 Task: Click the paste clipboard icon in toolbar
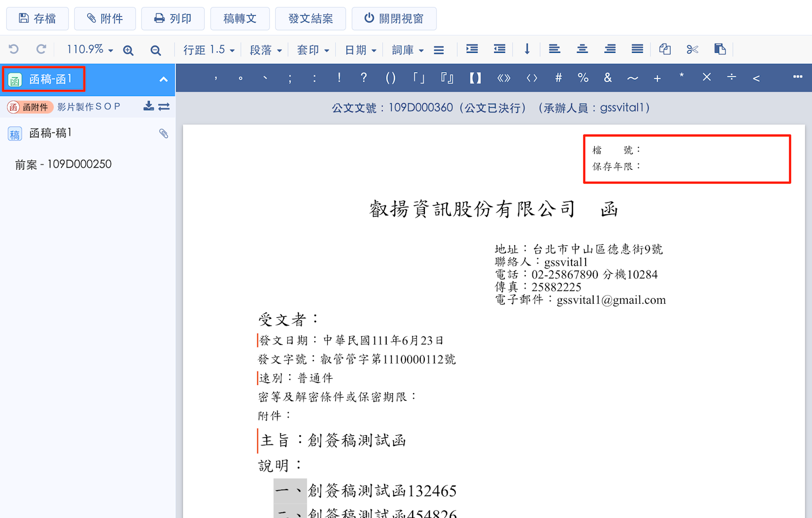[720, 49]
